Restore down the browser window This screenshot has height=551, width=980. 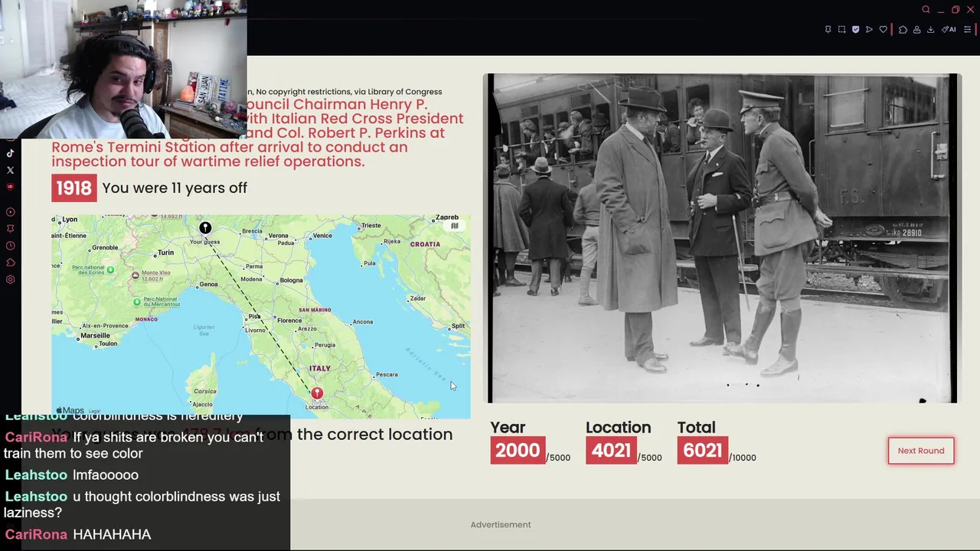[955, 10]
